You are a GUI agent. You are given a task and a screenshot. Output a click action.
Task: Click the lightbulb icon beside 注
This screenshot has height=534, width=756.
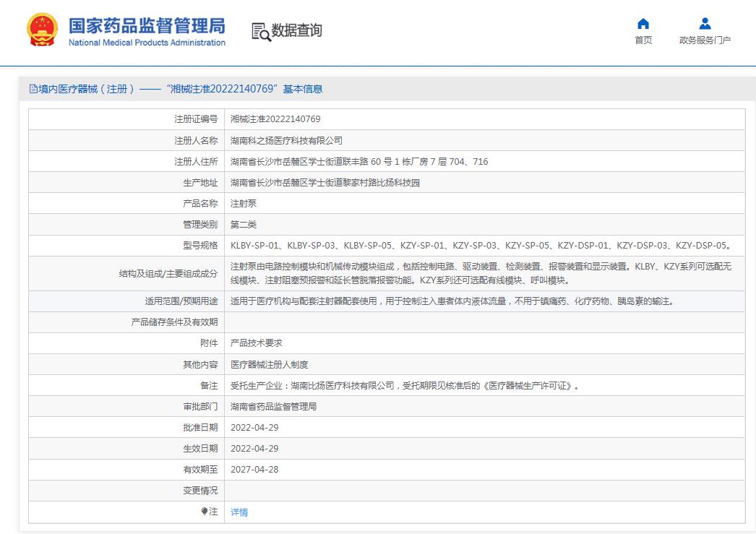pyautogui.click(x=205, y=512)
